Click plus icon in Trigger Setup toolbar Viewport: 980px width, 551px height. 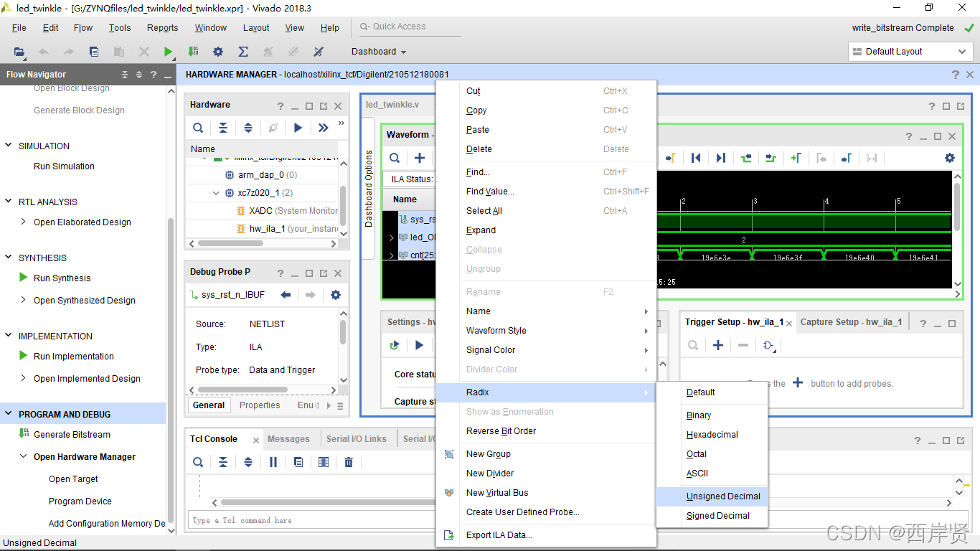point(718,345)
